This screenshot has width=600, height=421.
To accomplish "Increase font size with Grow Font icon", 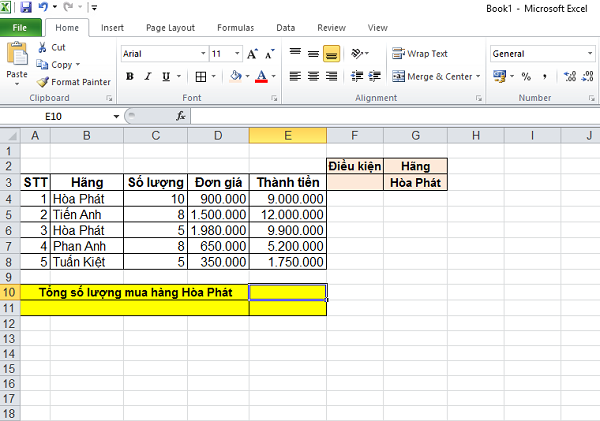I will (252, 54).
